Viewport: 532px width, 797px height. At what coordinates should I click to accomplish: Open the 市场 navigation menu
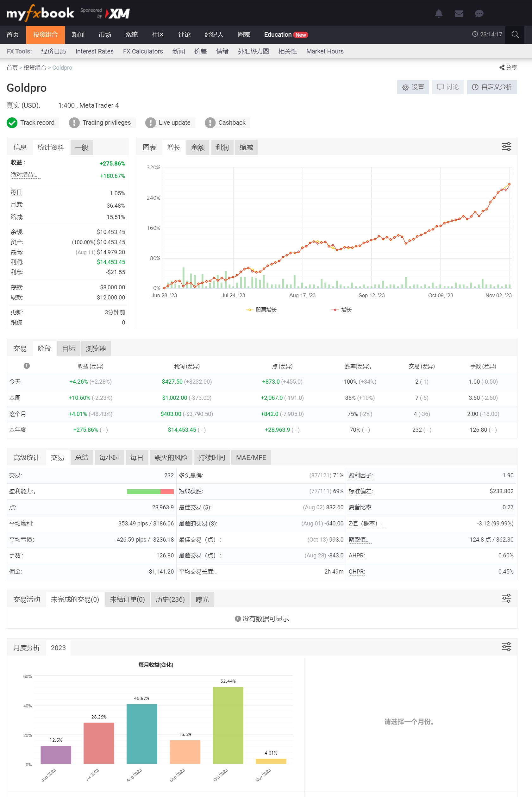point(105,35)
